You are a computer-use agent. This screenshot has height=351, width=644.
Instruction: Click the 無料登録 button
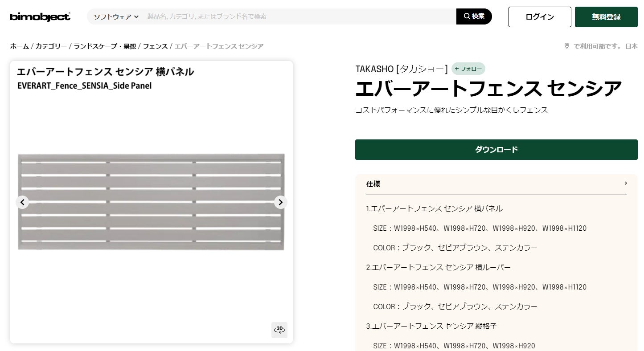[606, 17]
